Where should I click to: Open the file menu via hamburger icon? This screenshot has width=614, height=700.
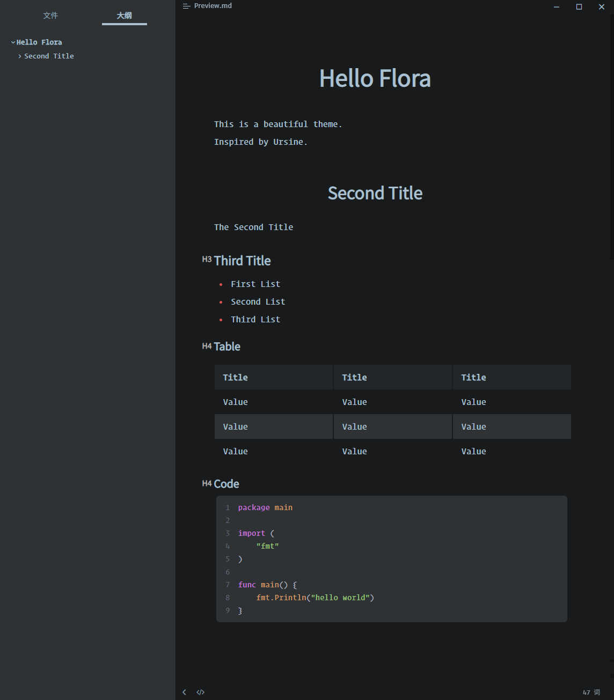pyautogui.click(x=186, y=6)
